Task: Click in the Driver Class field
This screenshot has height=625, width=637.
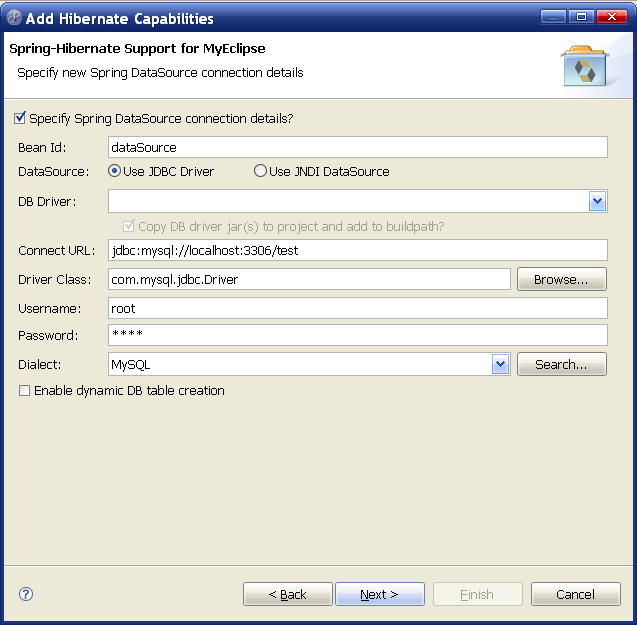Action: click(309, 279)
